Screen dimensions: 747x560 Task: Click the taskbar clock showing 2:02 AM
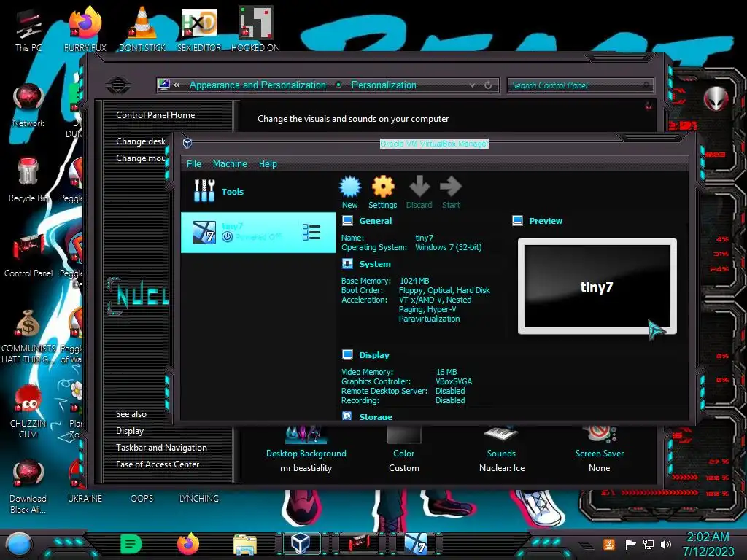tap(708, 544)
